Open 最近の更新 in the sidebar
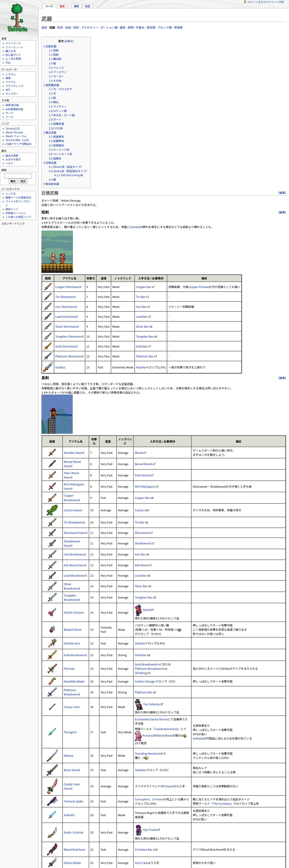Screen dimensions: 289x868 pyautogui.click(x=12, y=156)
